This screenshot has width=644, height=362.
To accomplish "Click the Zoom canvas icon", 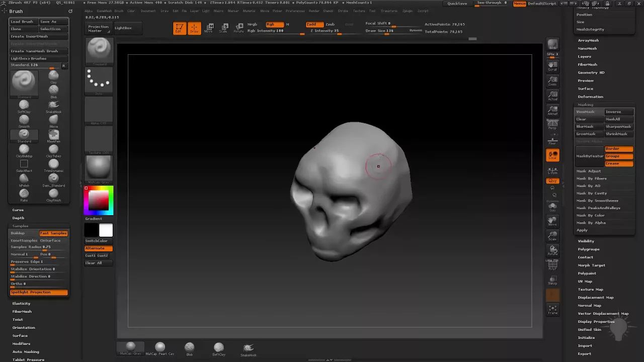I will 552,81.
